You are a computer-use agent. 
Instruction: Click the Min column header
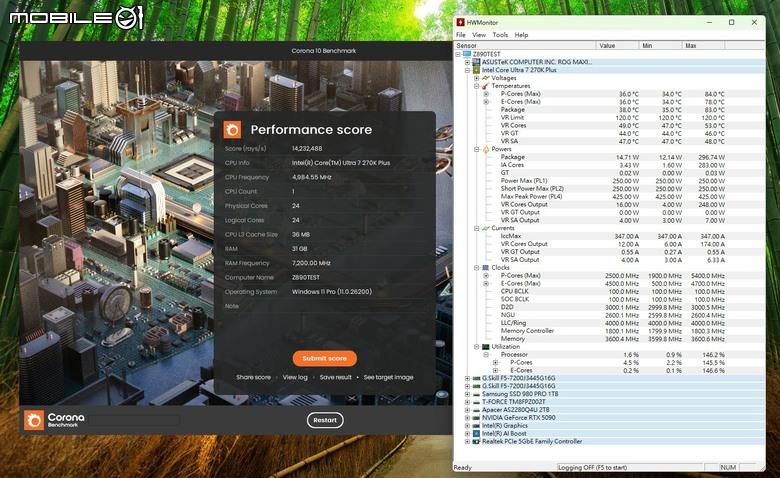click(x=660, y=45)
